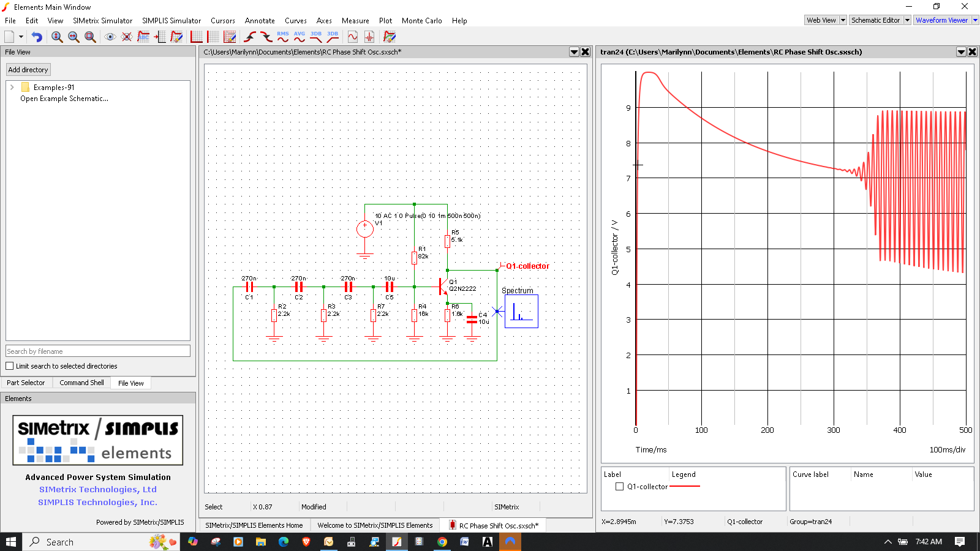The width and height of the screenshot is (980, 551).
Task: Click the rise time measurement icon
Action: 250,37
